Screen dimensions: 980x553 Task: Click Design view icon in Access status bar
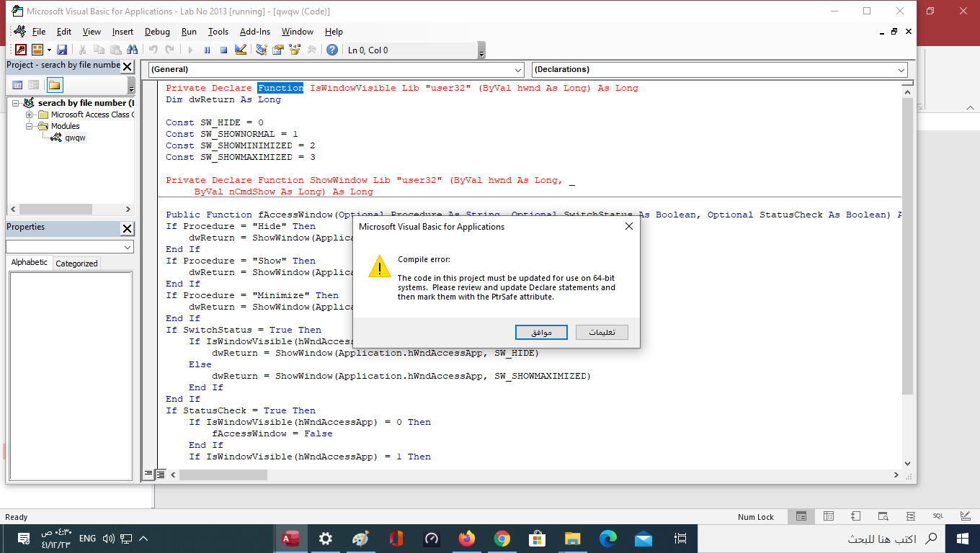point(965,516)
